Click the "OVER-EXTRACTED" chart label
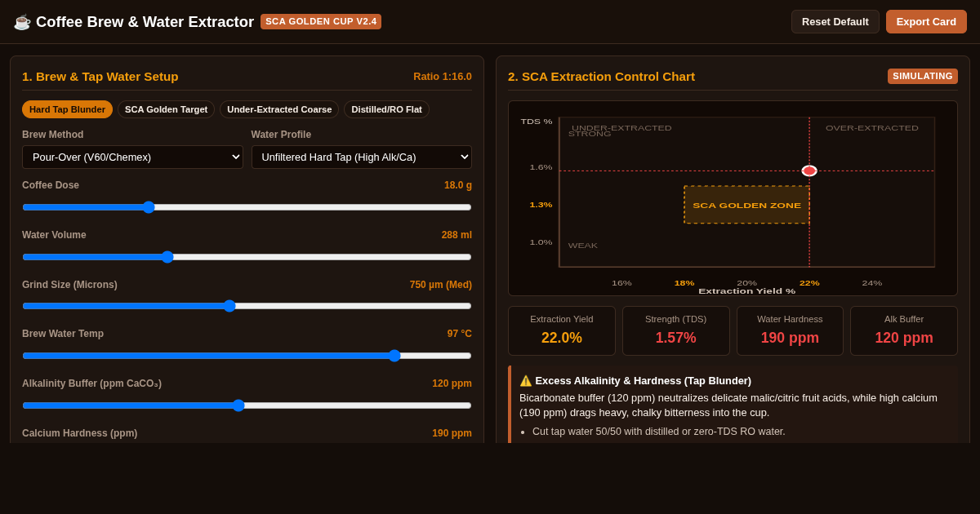Viewport: 980px width, 514px height. (x=872, y=128)
